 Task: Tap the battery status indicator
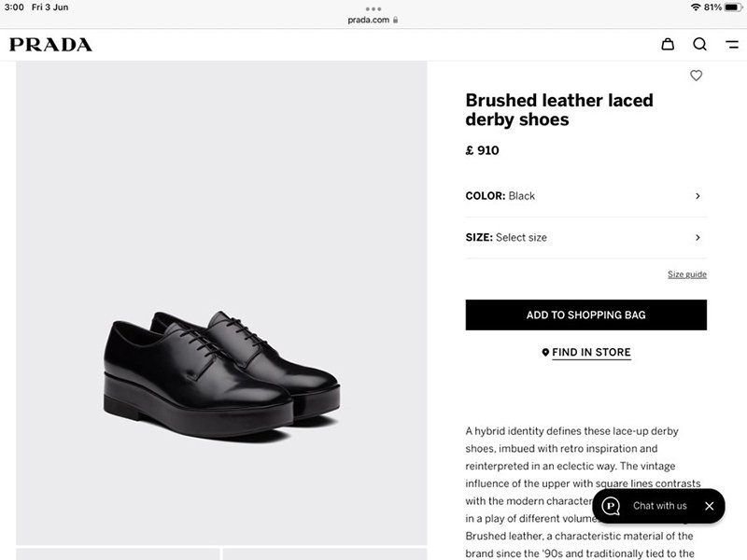click(732, 7)
